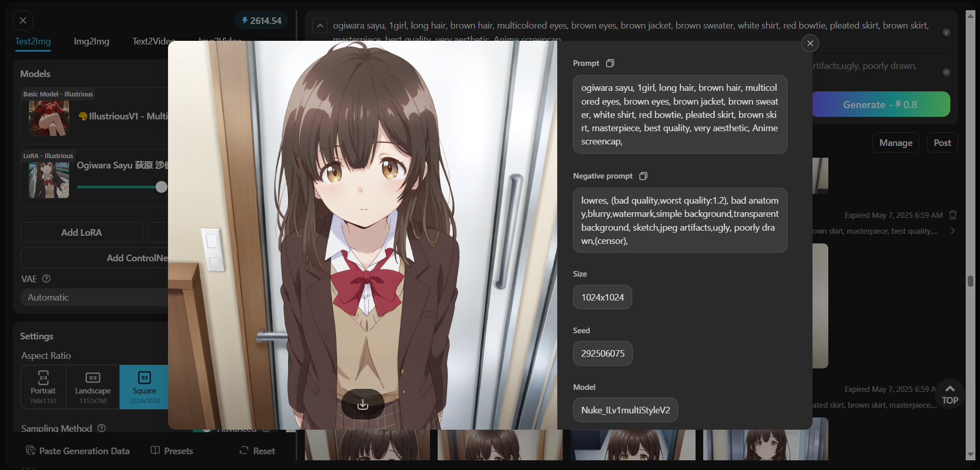
Task: Open Sampling Method help icon
Action: click(102, 428)
